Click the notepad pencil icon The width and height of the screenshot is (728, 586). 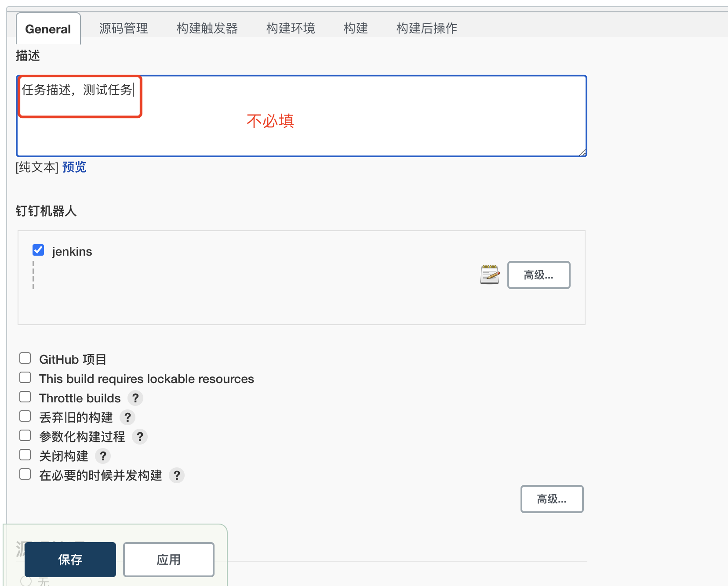point(490,275)
